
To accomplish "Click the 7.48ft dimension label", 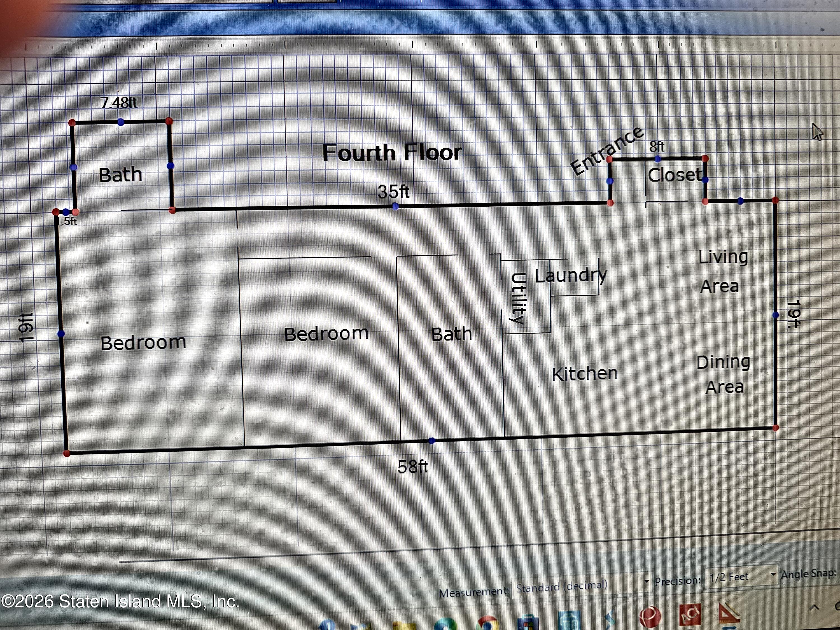I will 119,102.
